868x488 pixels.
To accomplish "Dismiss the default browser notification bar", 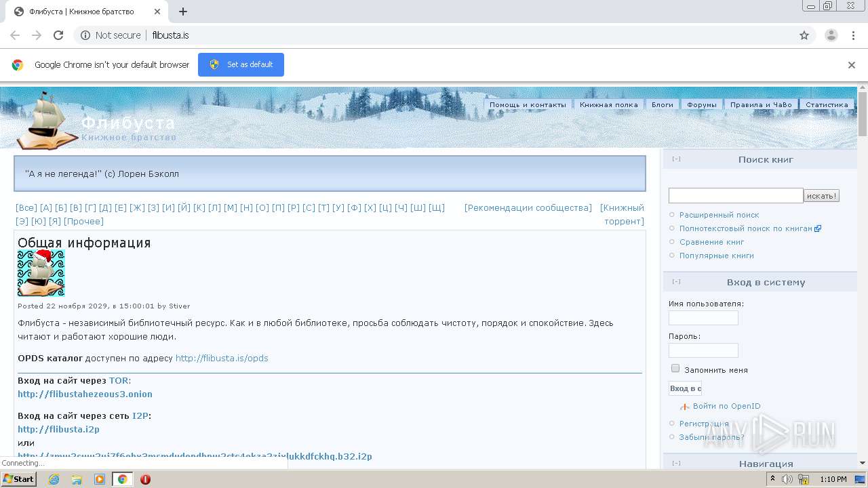I will click(x=852, y=65).
